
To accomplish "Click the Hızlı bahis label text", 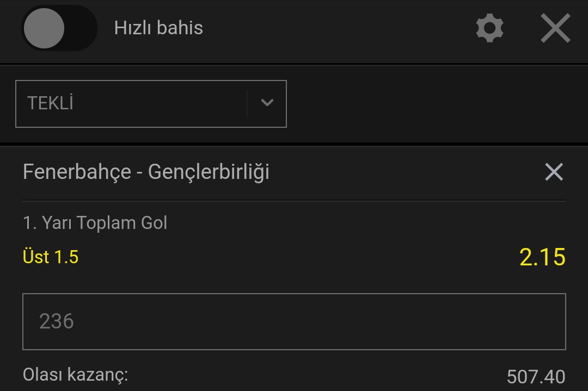I will click(158, 28).
